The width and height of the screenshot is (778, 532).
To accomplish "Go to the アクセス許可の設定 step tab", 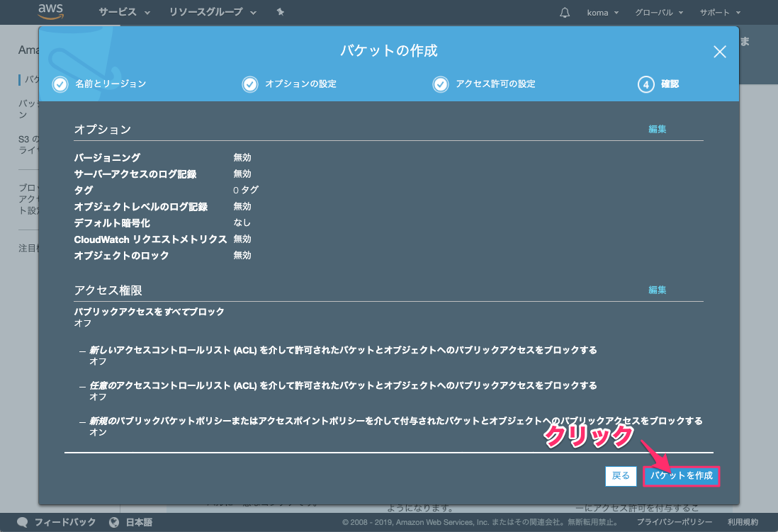I will tap(495, 84).
